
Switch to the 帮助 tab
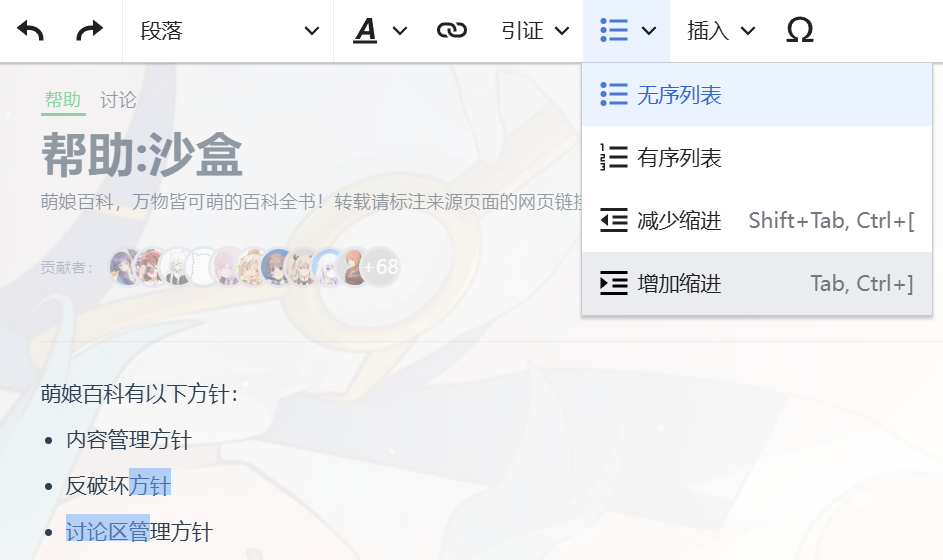coord(63,100)
